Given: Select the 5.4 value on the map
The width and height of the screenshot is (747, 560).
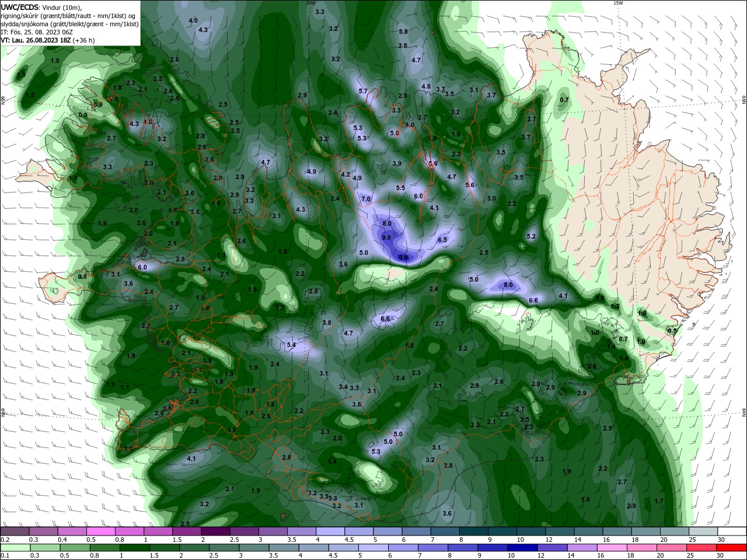Looking at the screenshot, I should click(x=292, y=345).
